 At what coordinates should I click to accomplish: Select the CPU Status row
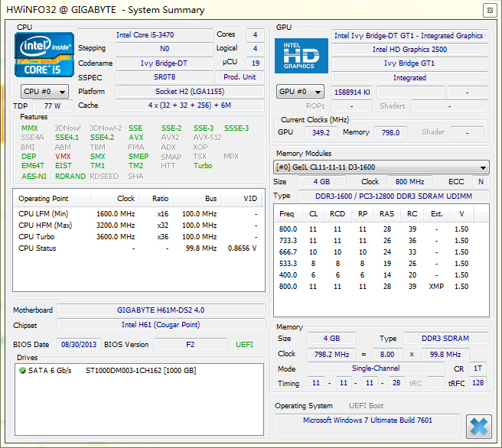(x=139, y=248)
